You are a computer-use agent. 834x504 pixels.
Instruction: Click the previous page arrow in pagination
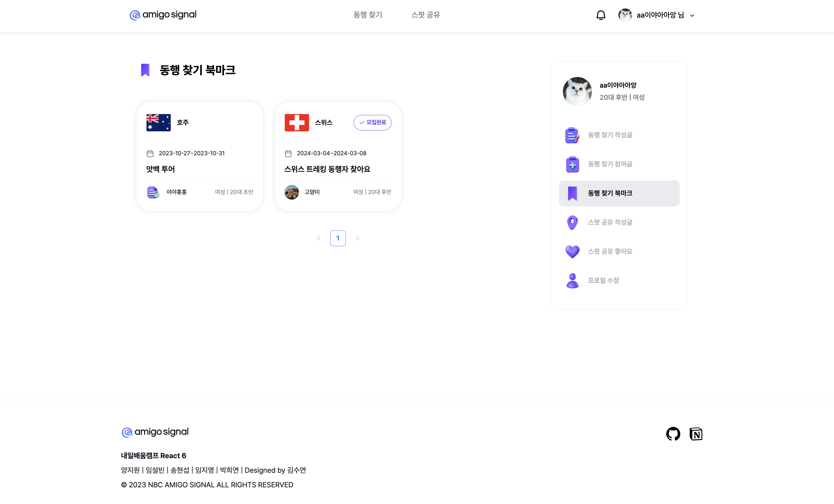318,238
